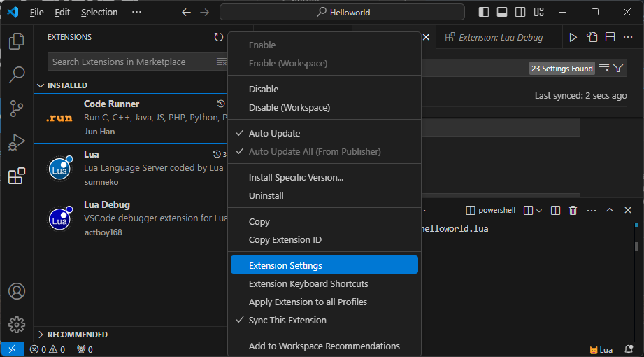Choose Apply Extension to all Profiles
This screenshot has height=357, width=644.
[x=324, y=302]
